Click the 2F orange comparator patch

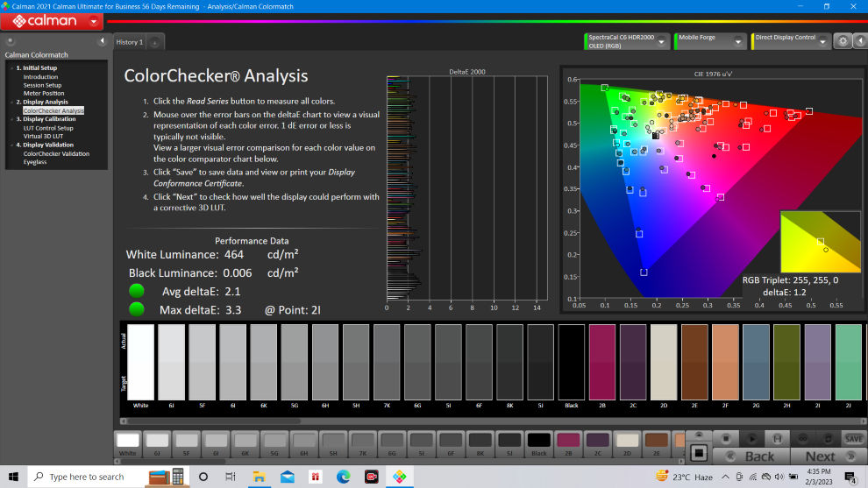725,362
